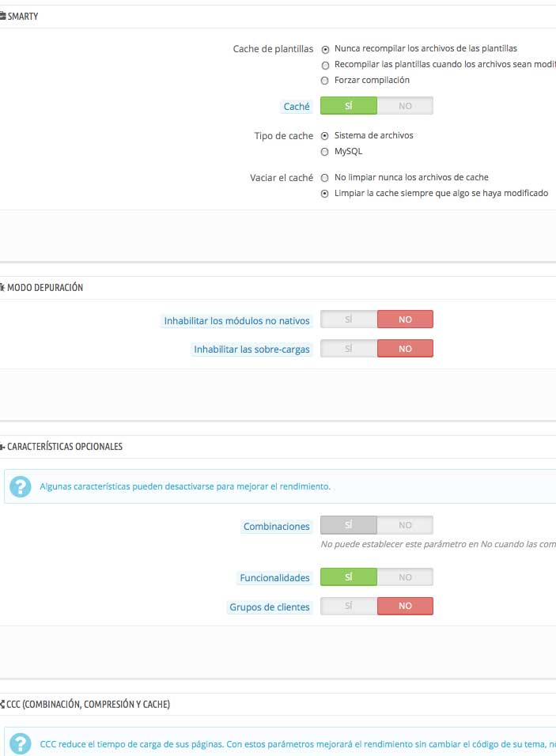
Task: Select 'Nunca recompilar los archivos de las plantillas'
Action: 325,50
